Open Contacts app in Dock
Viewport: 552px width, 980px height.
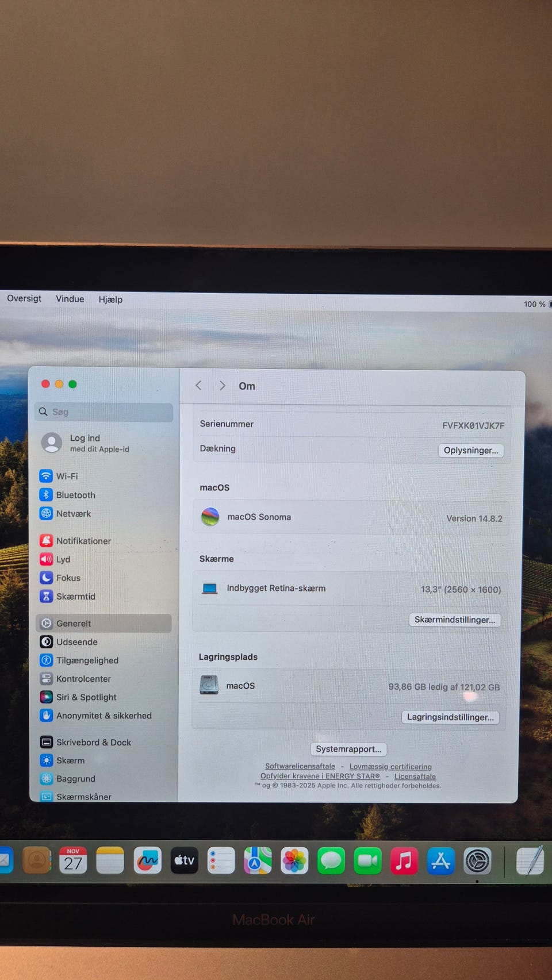point(37,860)
